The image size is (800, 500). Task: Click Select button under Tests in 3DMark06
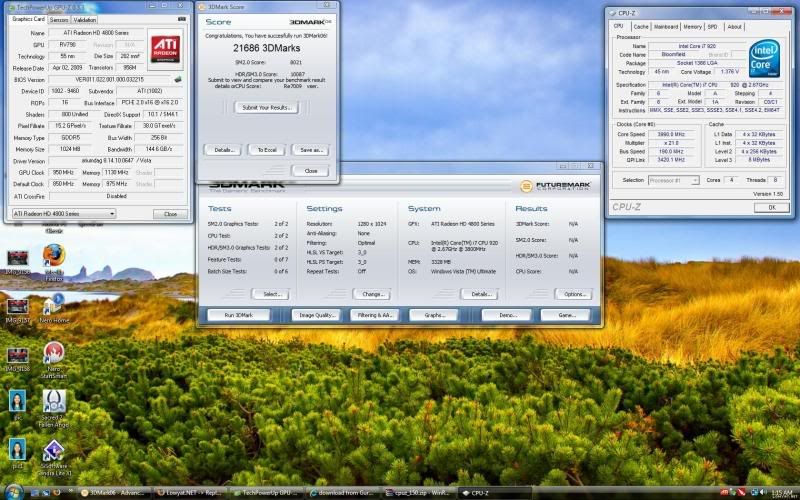point(270,294)
